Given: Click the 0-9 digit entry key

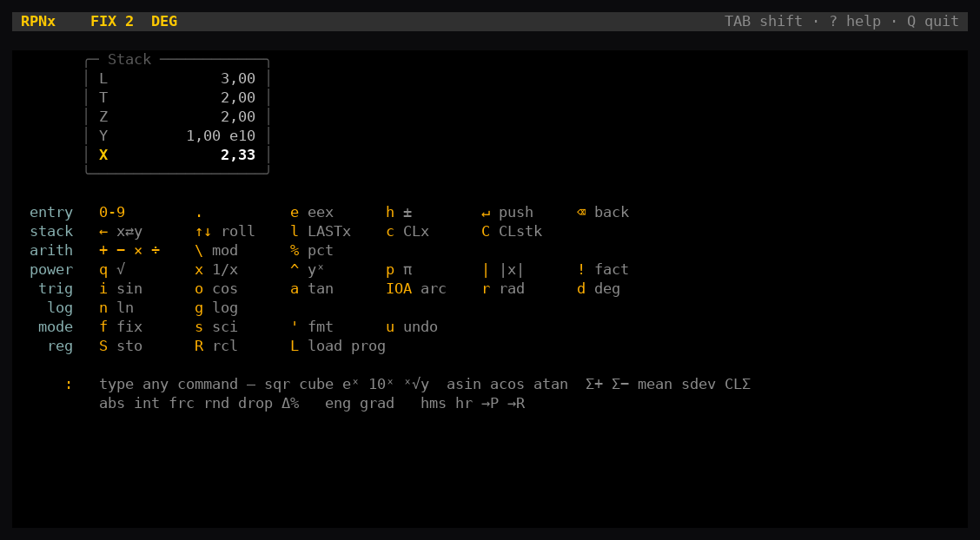Looking at the screenshot, I should [112, 212].
